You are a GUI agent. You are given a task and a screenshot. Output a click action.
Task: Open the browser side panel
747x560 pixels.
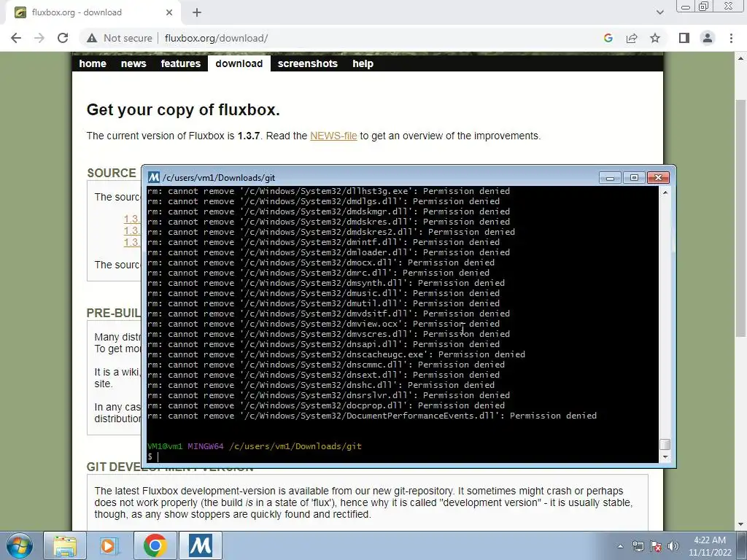684,38
